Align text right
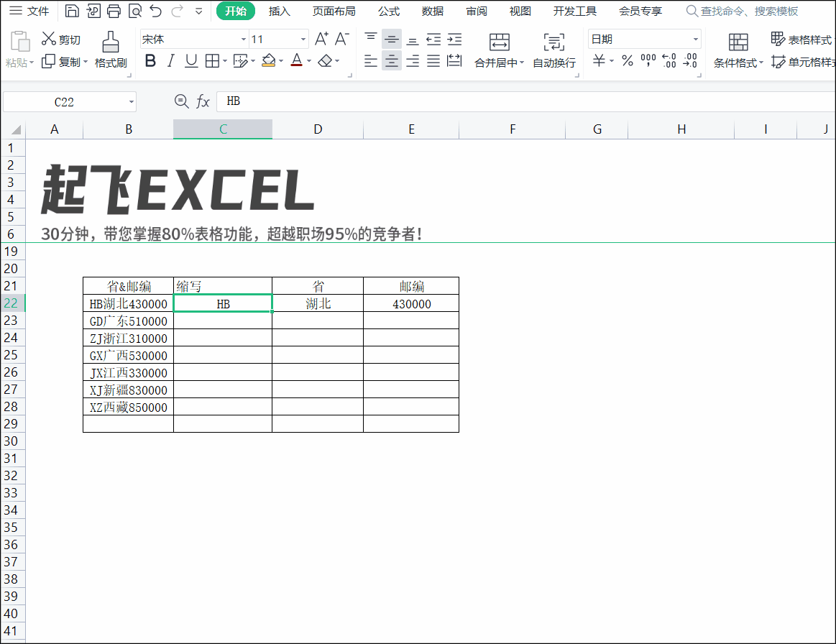 (x=412, y=61)
